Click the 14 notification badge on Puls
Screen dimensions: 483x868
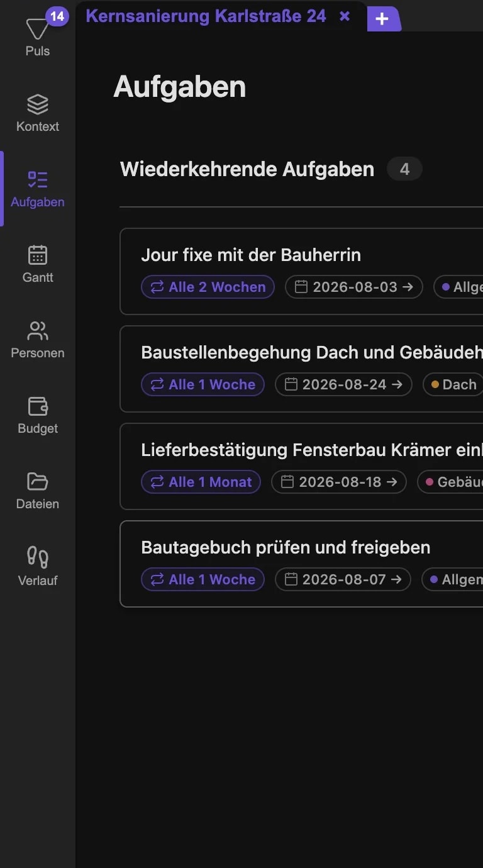57,16
